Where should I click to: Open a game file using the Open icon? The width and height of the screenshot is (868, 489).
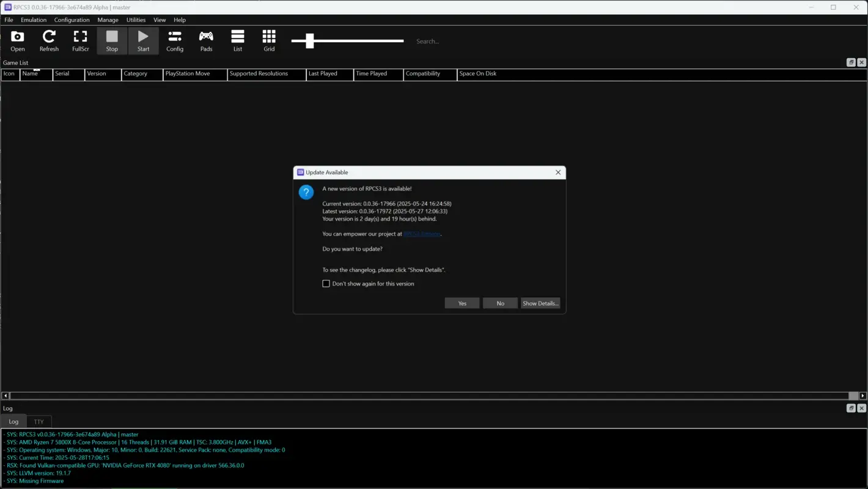click(x=17, y=40)
